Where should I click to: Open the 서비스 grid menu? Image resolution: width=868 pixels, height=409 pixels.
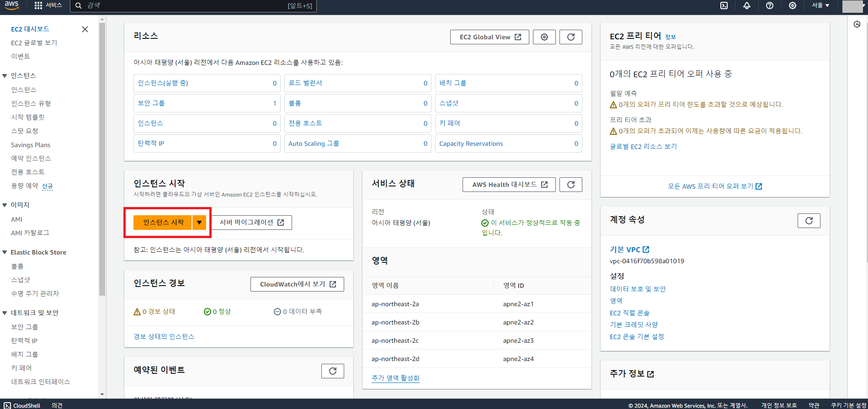[48, 5]
